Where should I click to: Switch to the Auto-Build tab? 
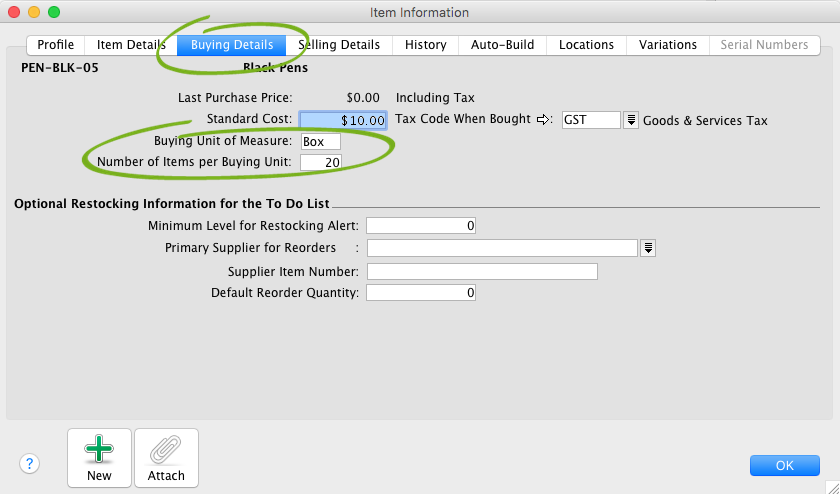point(502,45)
